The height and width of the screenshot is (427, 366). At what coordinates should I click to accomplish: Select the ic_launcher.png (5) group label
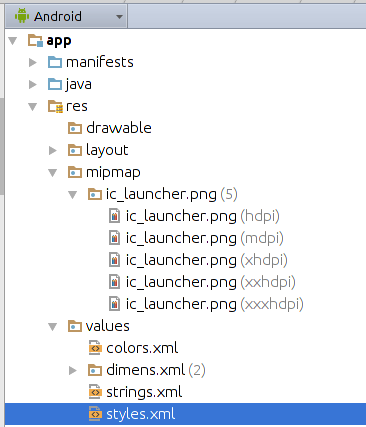point(172,194)
